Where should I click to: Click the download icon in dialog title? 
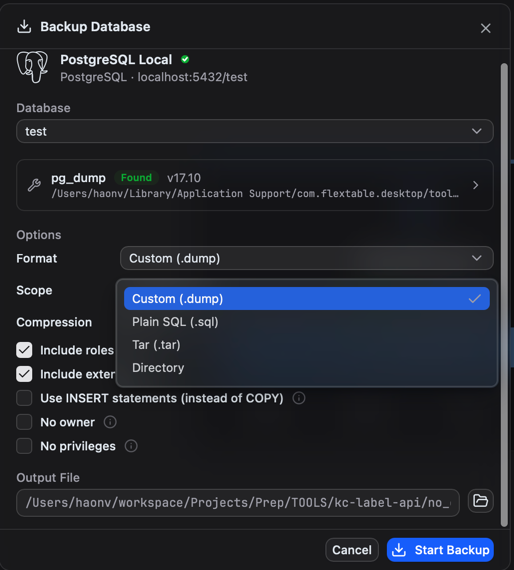[x=24, y=27]
